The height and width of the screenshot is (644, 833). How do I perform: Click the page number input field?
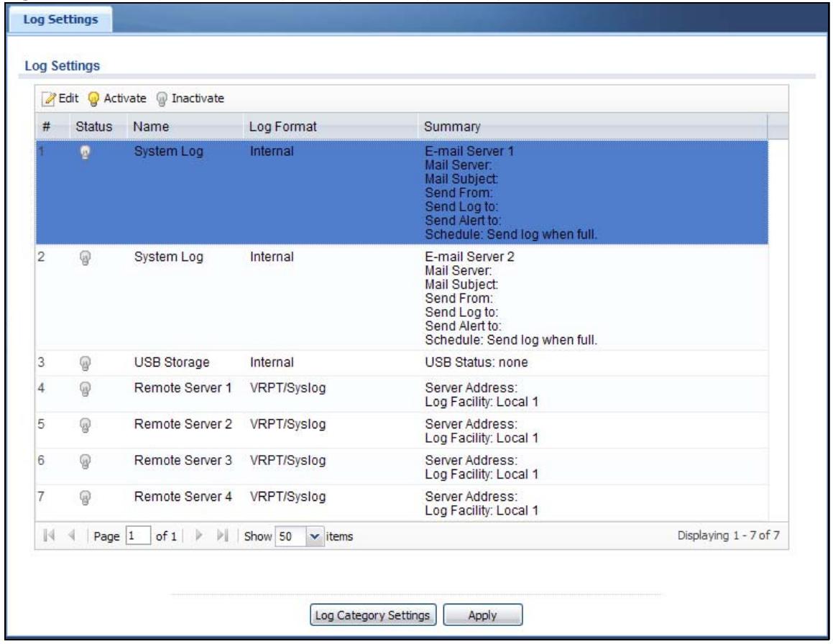[x=138, y=536]
